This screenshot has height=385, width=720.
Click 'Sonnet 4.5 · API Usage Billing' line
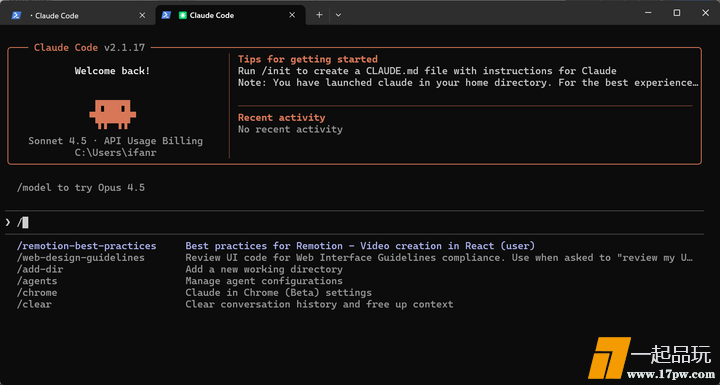point(115,141)
